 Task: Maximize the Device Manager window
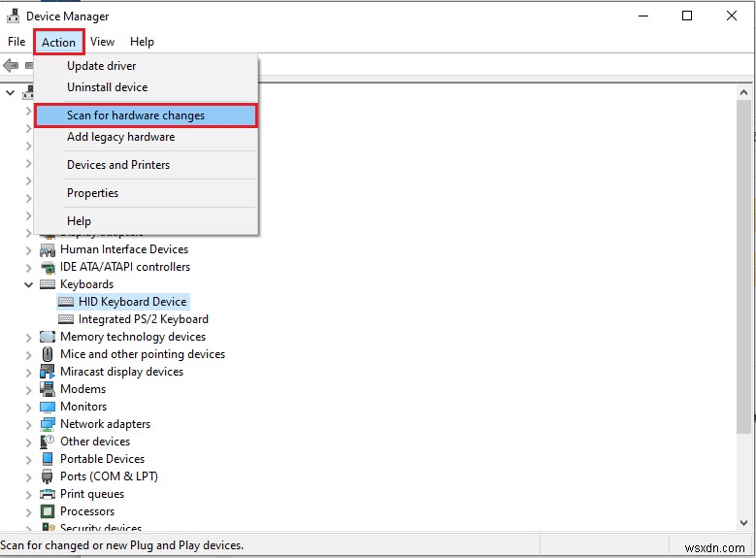coord(687,16)
